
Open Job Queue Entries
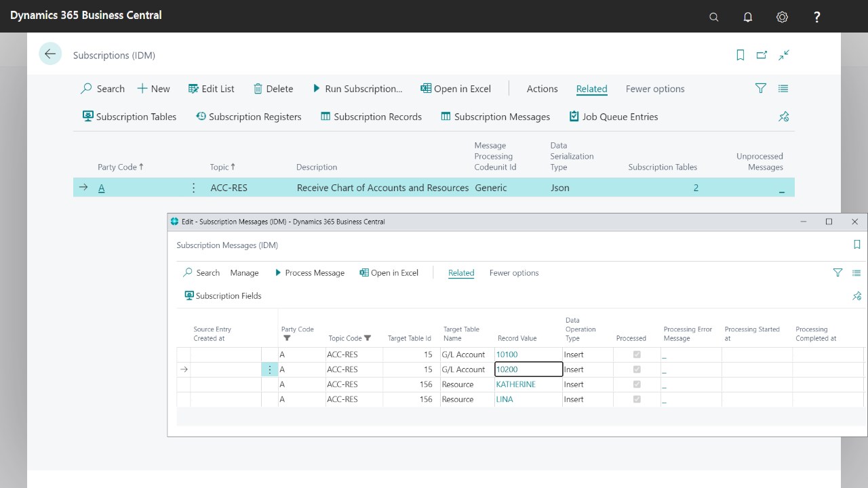point(614,117)
